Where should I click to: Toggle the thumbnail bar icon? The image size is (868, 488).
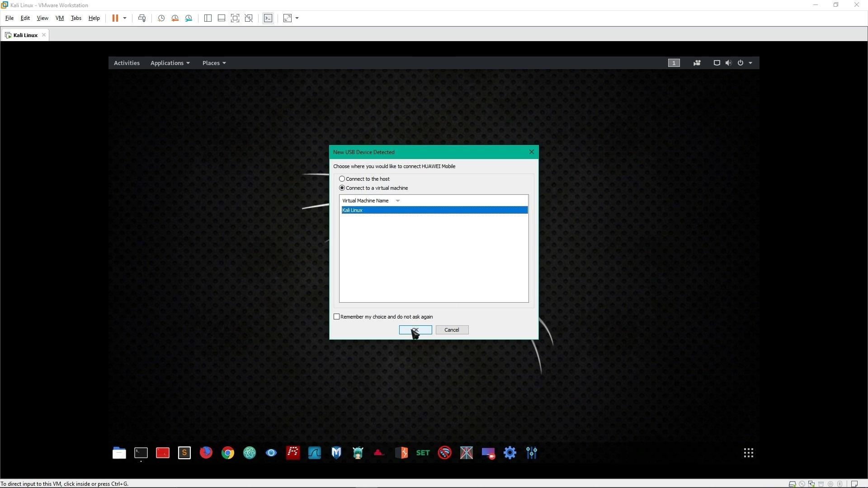(x=222, y=18)
